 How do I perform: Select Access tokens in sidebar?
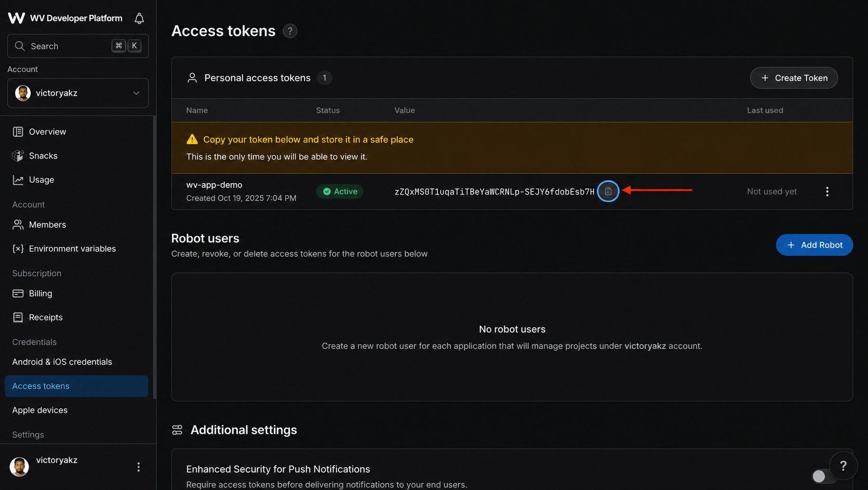[76, 386]
